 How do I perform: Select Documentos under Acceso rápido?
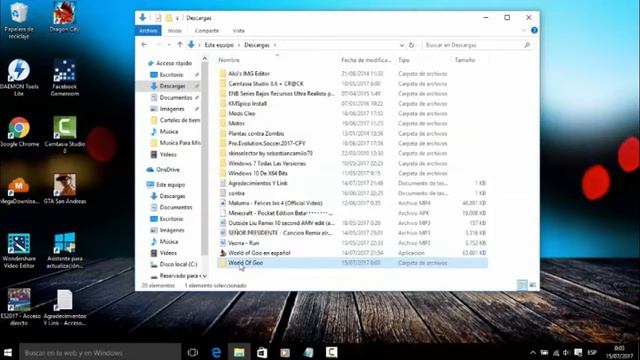[x=175, y=98]
